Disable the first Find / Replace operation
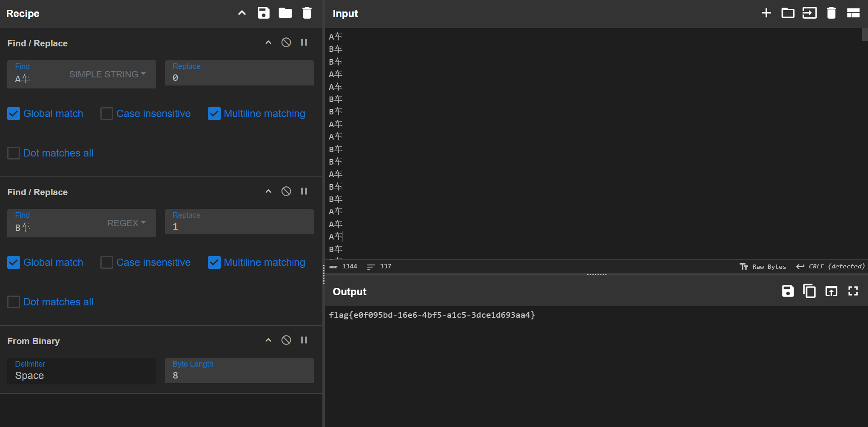Viewport: 868px width, 427px height. (x=286, y=43)
